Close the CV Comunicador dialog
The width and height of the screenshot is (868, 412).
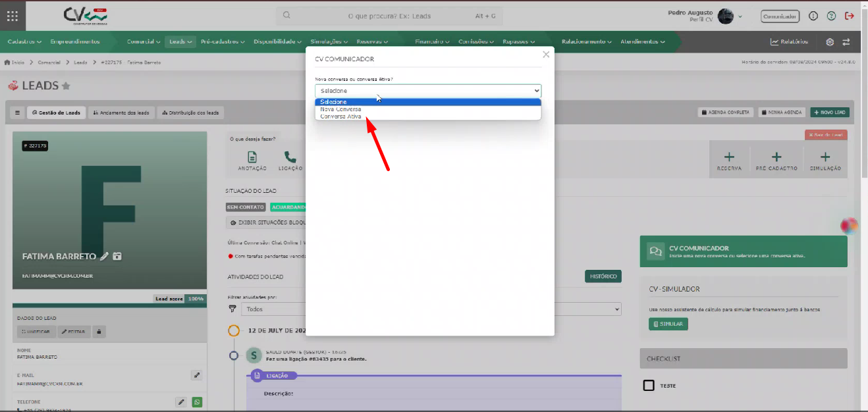click(x=546, y=55)
